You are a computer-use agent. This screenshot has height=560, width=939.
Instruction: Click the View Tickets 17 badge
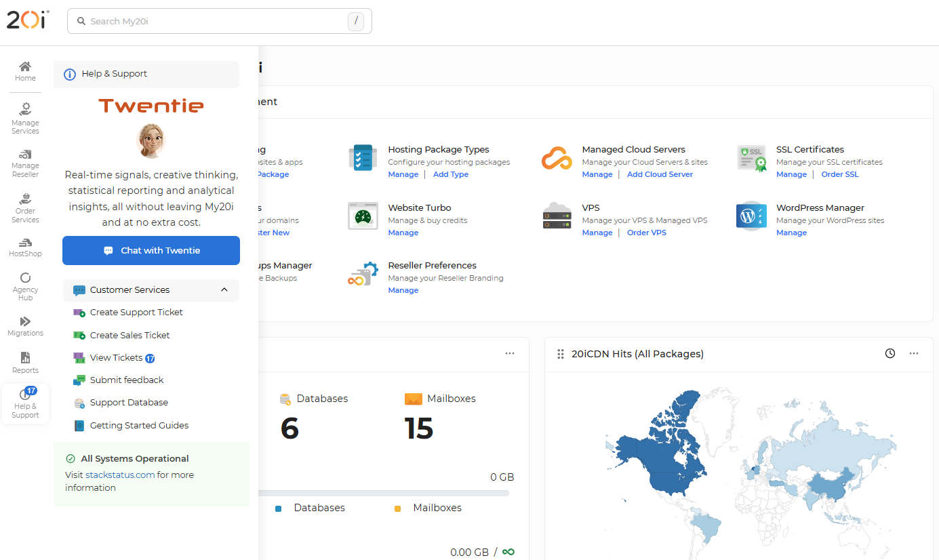pyautogui.click(x=151, y=358)
